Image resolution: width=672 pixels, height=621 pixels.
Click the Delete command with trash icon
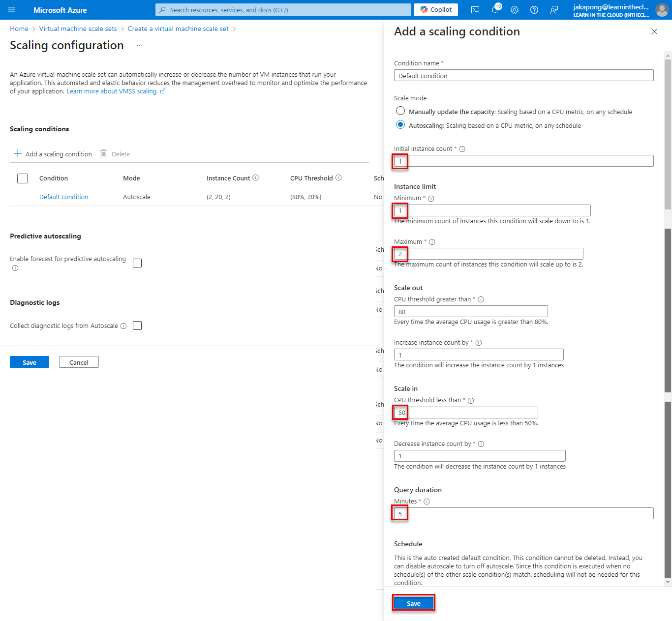click(x=115, y=154)
